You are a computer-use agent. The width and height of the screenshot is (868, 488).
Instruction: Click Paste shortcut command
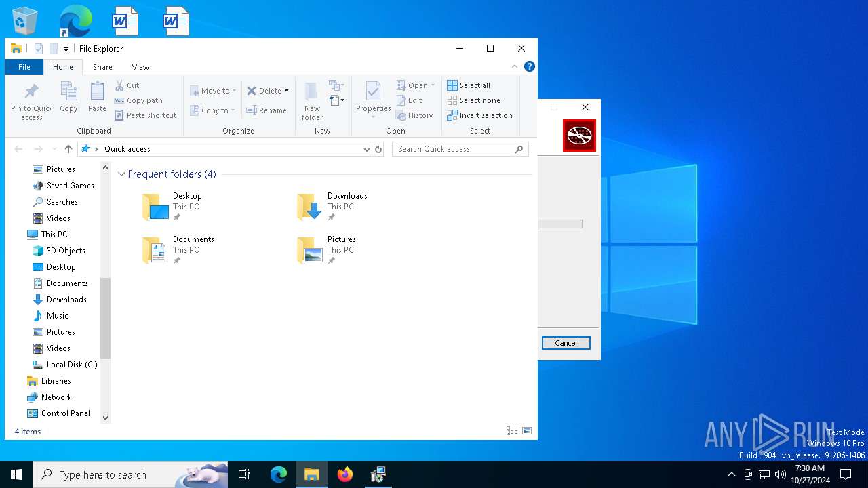point(145,115)
